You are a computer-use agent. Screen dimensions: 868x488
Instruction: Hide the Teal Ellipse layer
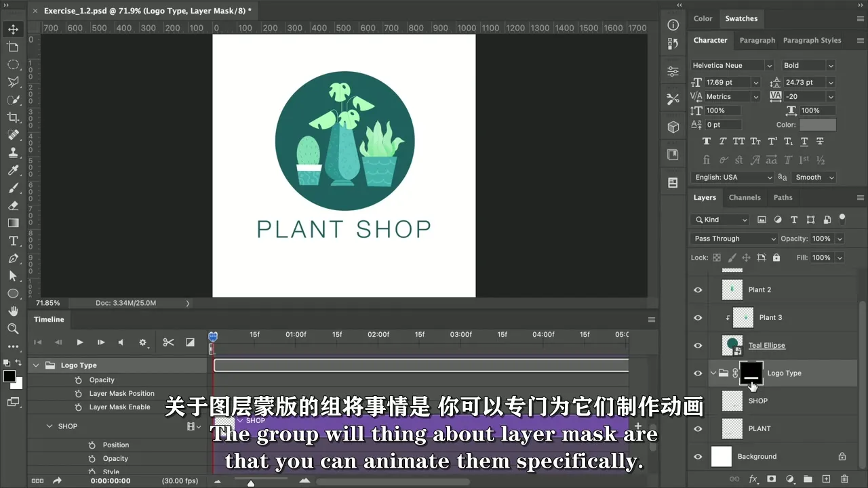click(698, 346)
